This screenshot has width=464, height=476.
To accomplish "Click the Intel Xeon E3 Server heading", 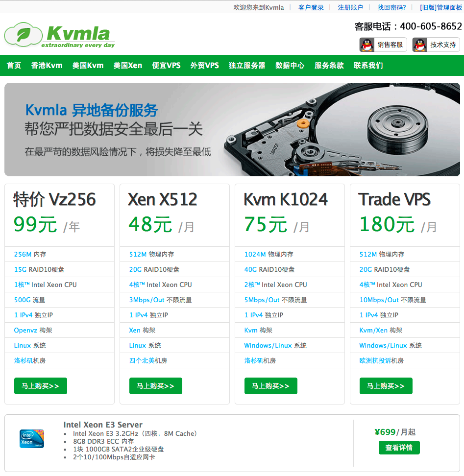I will [103, 425].
